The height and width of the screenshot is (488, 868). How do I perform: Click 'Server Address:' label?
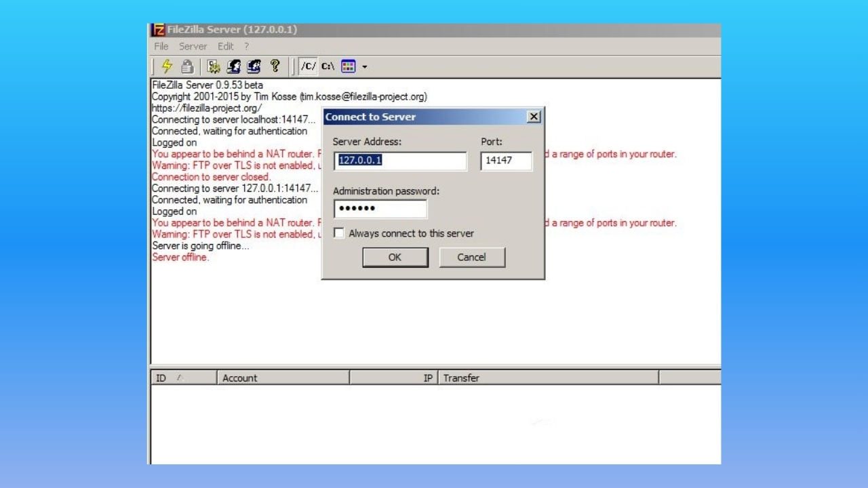367,142
